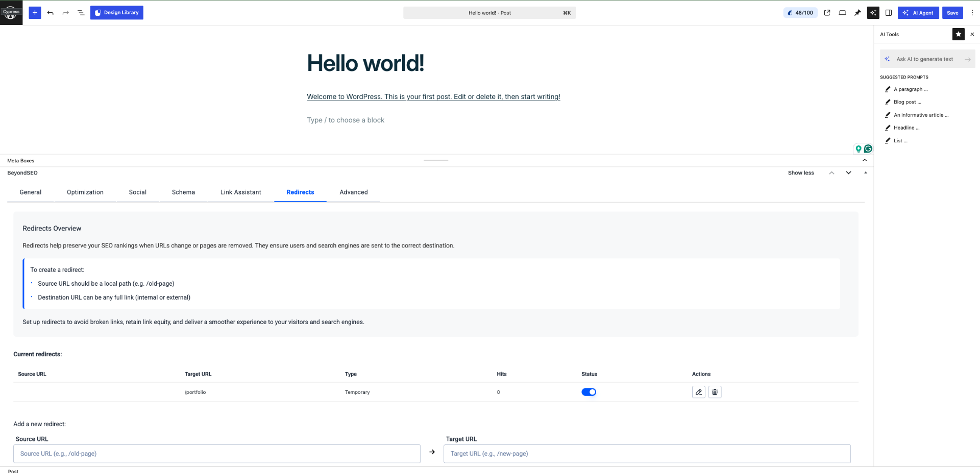Click the Hits column header
This screenshot has width=980, height=473.
502,374
